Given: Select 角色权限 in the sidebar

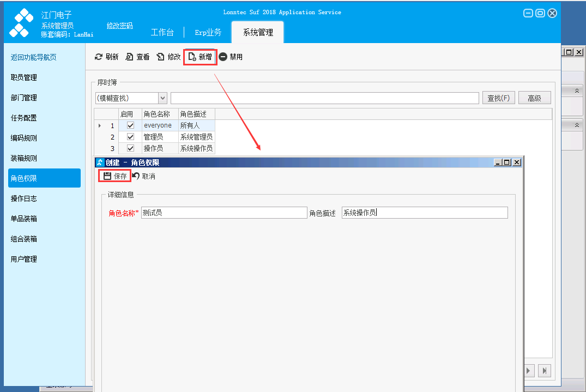Looking at the screenshot, I should [45, 178].
